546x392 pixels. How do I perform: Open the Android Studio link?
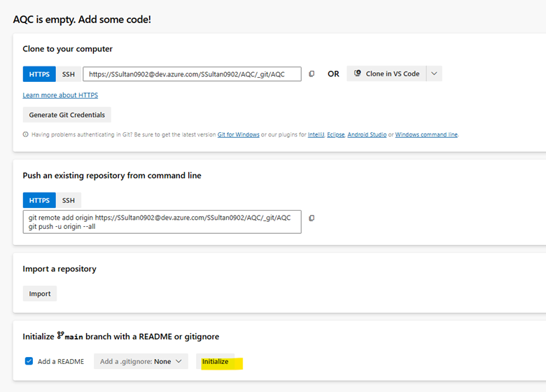coord(367,134)
